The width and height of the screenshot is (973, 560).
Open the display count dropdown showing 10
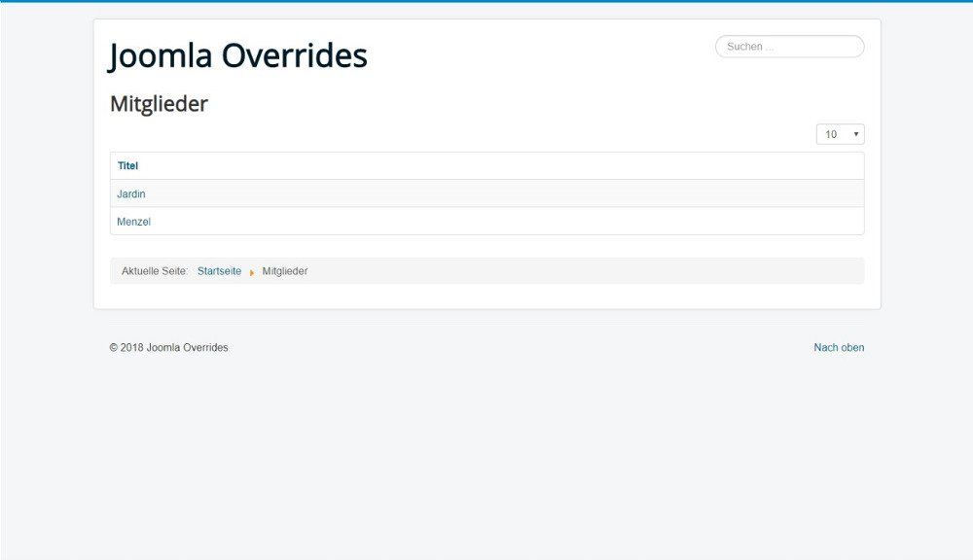point(841,134)
